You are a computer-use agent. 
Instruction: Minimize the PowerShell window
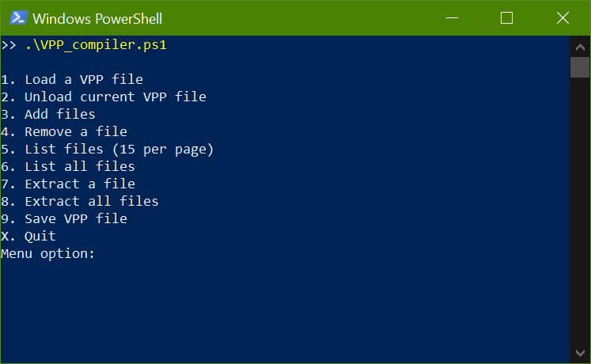(452, 17)
